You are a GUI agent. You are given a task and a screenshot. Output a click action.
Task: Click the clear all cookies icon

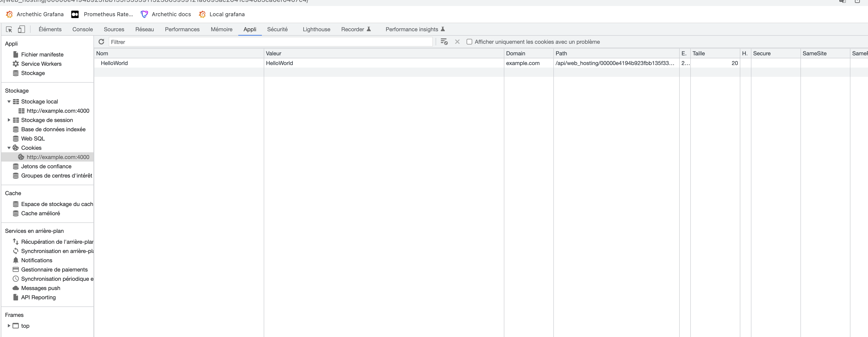point(444,42)
